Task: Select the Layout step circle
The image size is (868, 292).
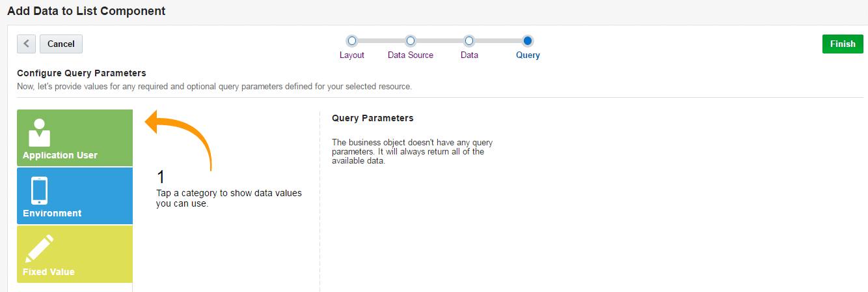Action: [x=352, y=40]
